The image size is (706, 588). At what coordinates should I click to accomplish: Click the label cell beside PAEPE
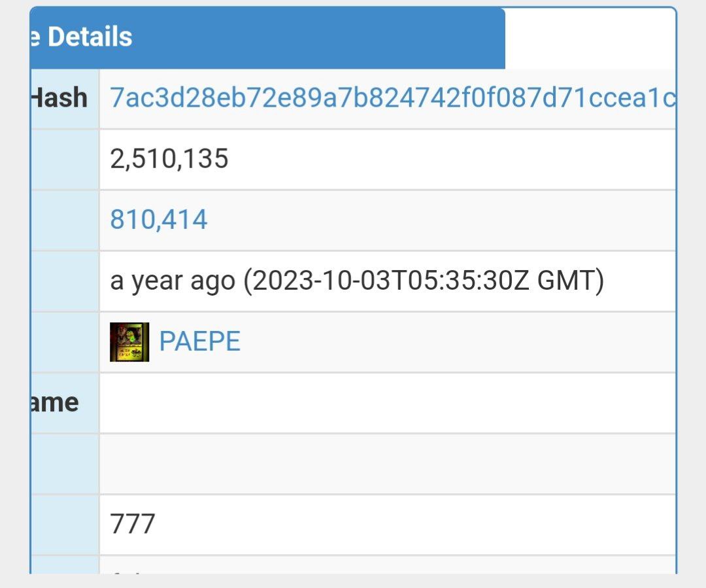(65, 342)
